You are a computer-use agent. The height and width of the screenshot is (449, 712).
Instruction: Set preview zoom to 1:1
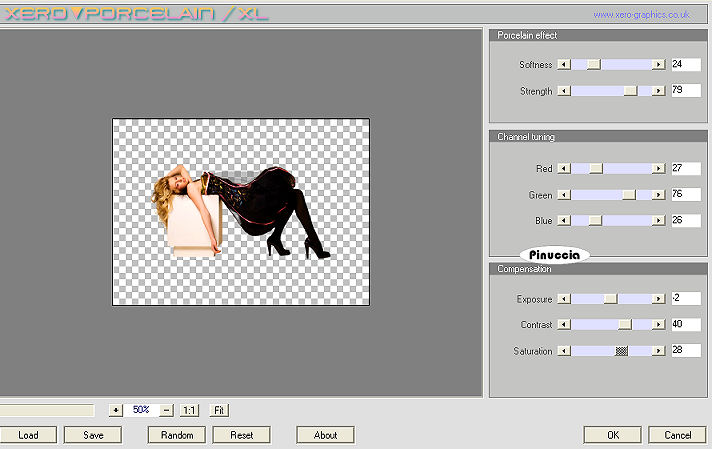(189, 410)
